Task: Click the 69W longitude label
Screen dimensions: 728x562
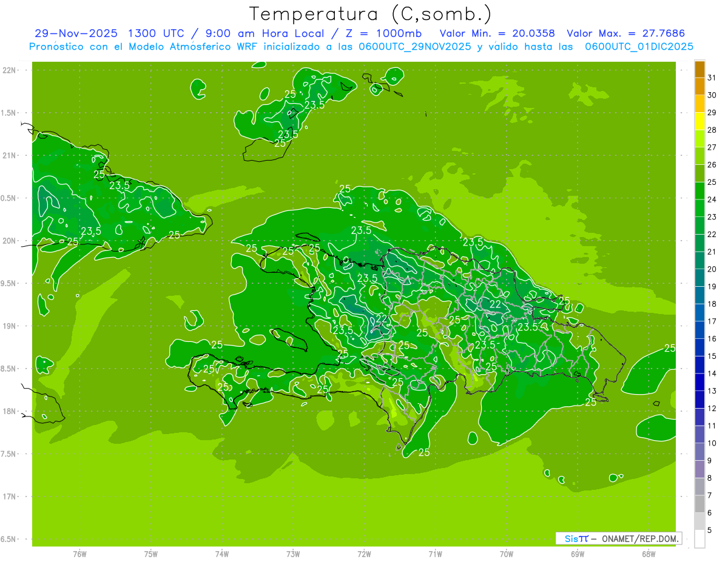Action: [578, 554]
